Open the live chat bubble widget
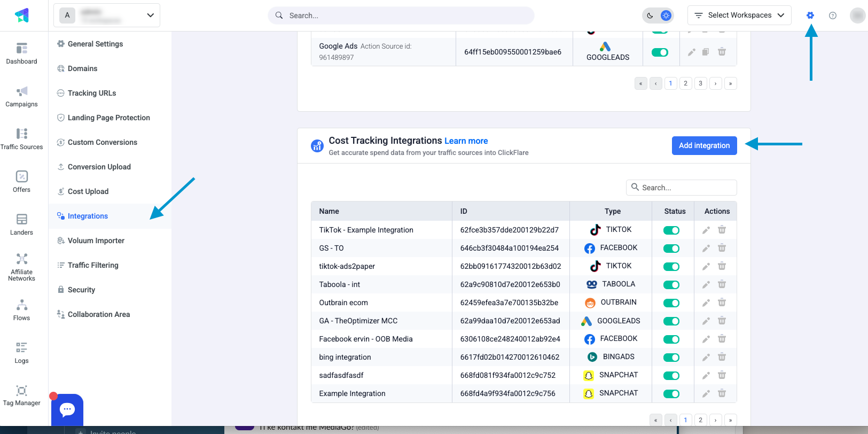Image resolution: width=868 pixels, height=434 pixels. (x=67, y=410)
